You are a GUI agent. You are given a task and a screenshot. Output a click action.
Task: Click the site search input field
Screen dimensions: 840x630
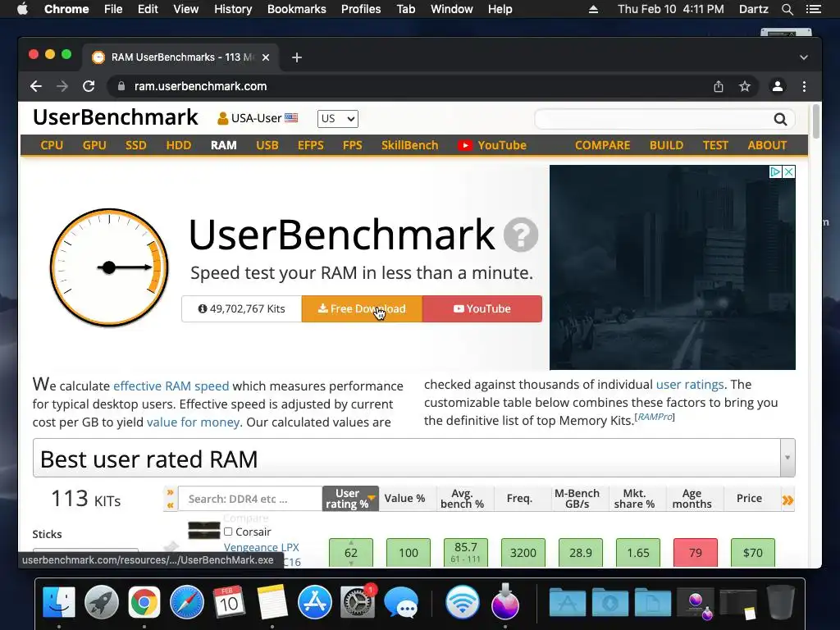click(x=654, y=119)
